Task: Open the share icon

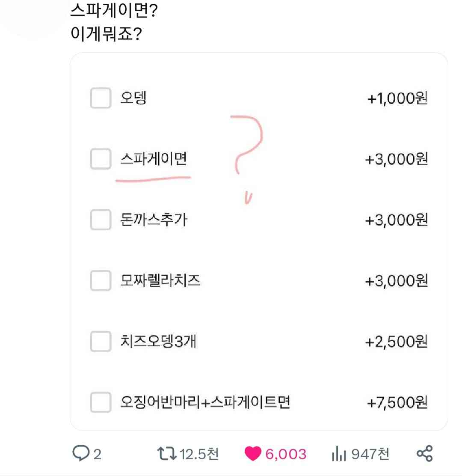Action: (425, 454)
